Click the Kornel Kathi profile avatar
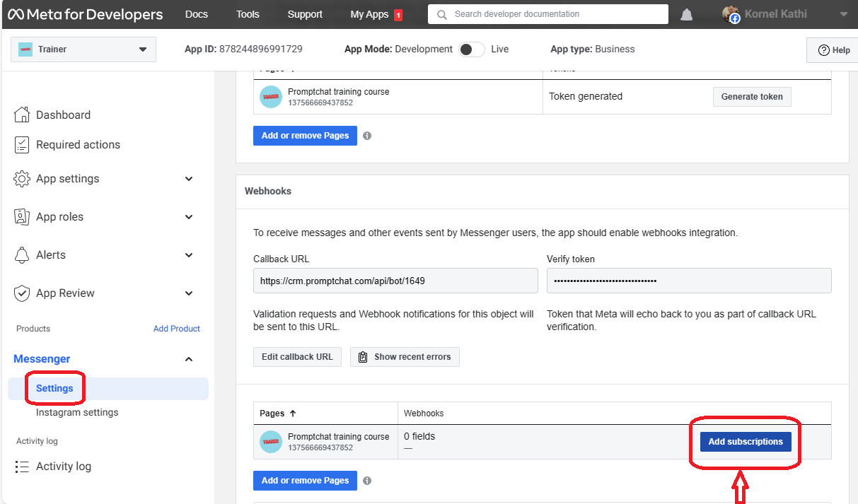Screen dimensions: 858x504 tap(731, 14)
